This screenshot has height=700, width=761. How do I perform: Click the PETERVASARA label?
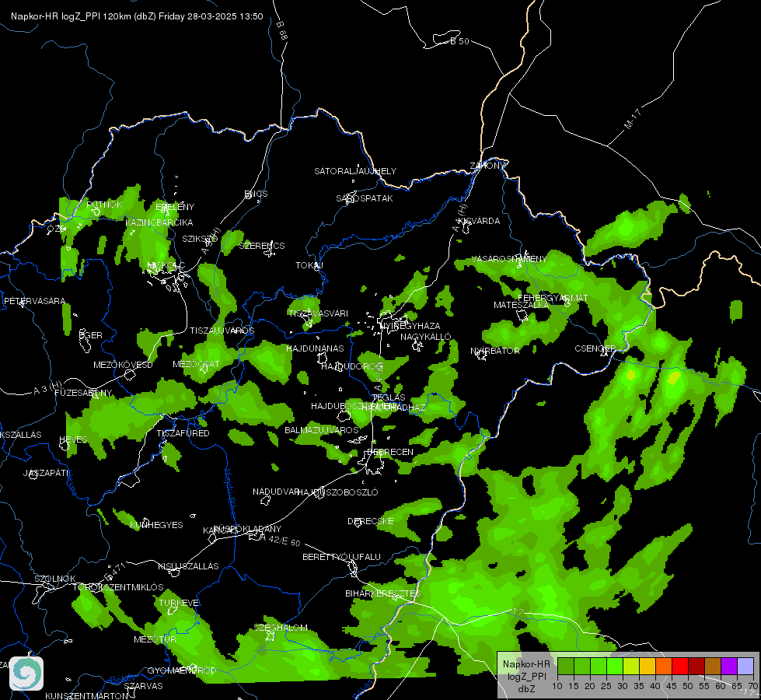[34, 301]
